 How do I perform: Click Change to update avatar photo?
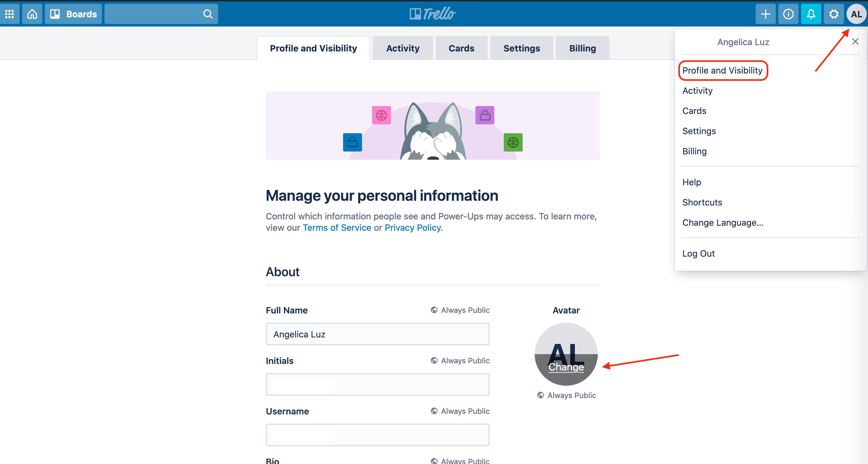566,366
